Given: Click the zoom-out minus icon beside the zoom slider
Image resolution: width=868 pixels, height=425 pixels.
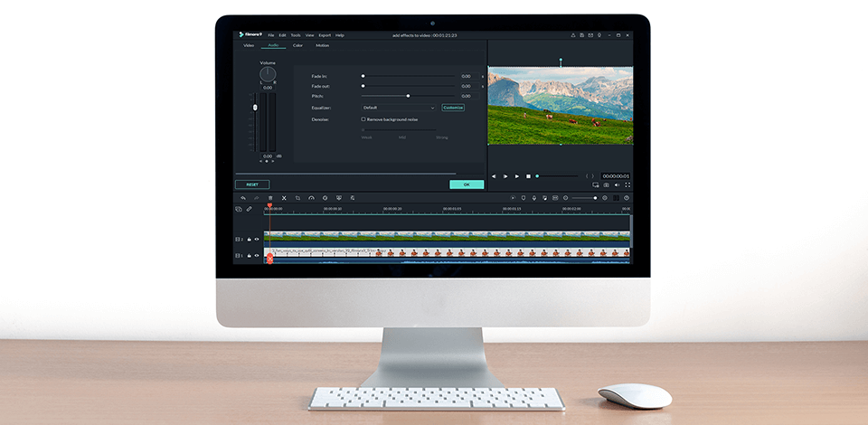Looking at the screenshot, I should (566, 197).
